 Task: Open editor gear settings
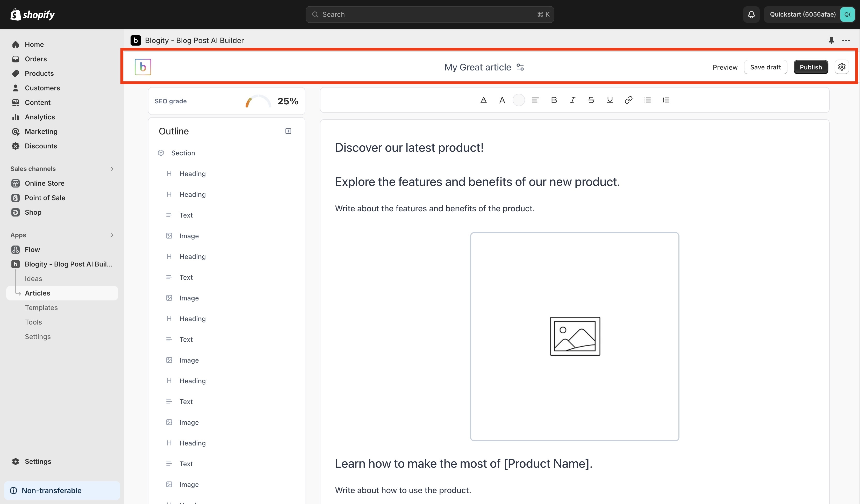(842, 67)
